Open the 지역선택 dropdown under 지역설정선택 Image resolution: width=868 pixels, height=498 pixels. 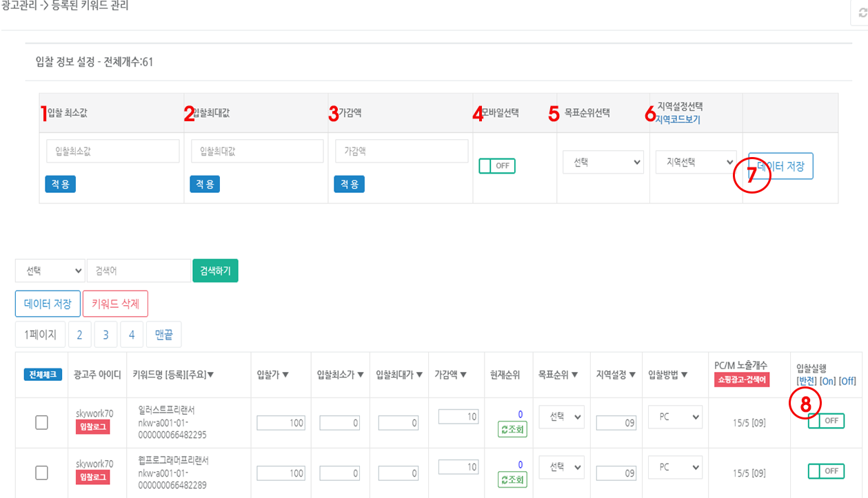coord(696,163)
